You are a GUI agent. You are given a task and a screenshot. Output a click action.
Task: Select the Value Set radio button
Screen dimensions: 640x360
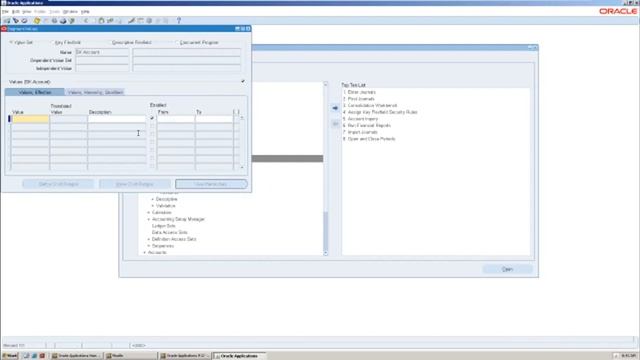click(11, 42)
